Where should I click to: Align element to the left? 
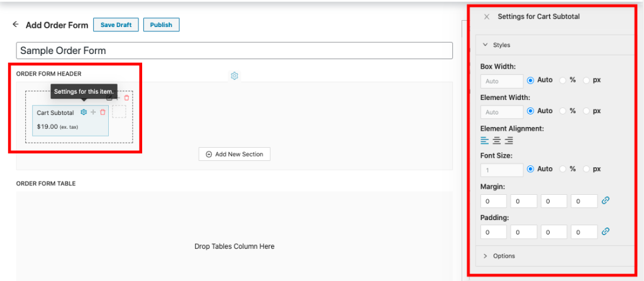click(x=484, y=140)
